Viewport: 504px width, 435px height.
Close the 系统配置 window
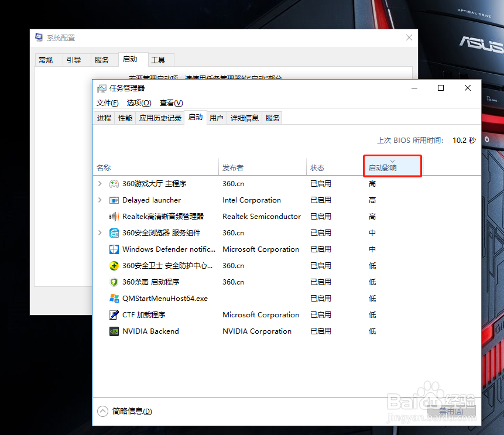pos(409,37)
